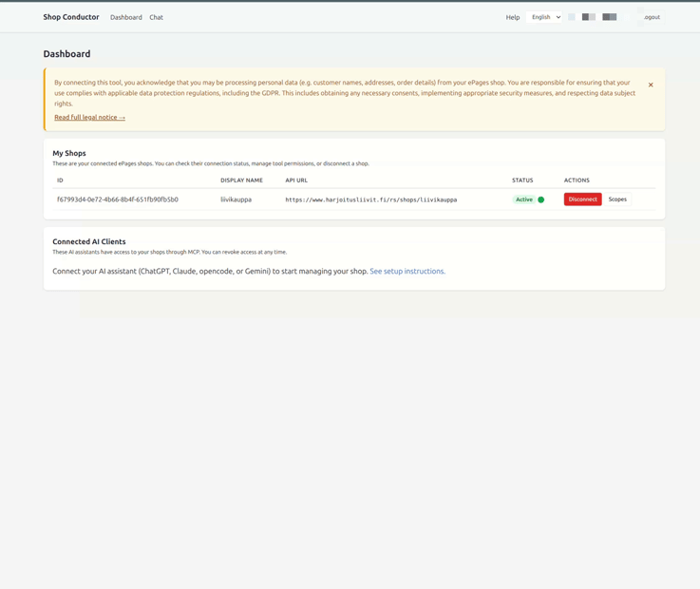The width and height of the screenshot is (700, 589).
Task: Click the blurred user name in header
Action: point(593,17)
